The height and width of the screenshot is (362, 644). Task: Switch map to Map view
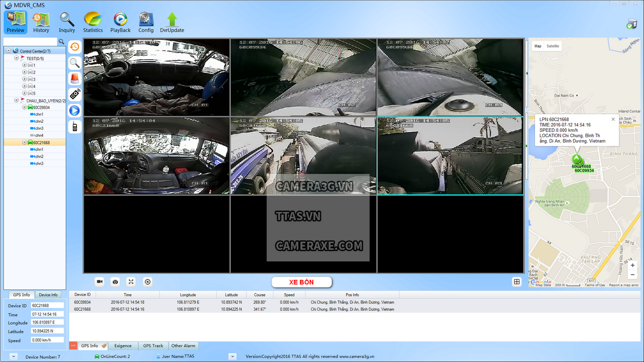538,46
